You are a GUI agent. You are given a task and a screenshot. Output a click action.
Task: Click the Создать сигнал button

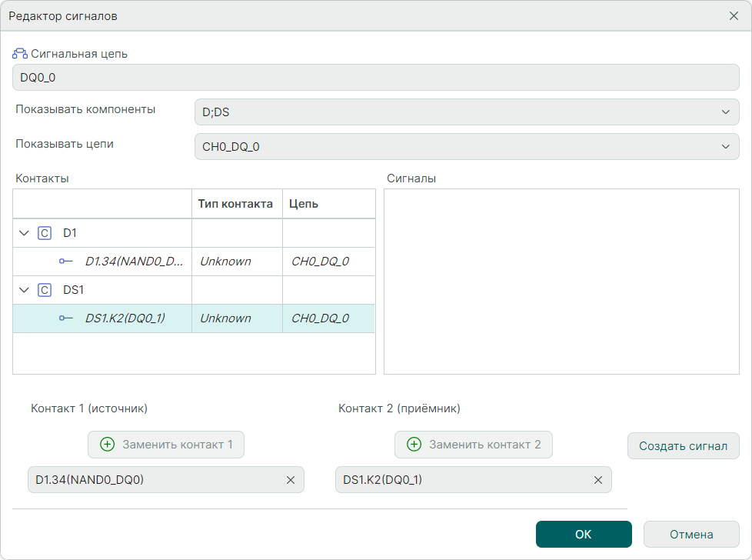[x=683, y=446]
